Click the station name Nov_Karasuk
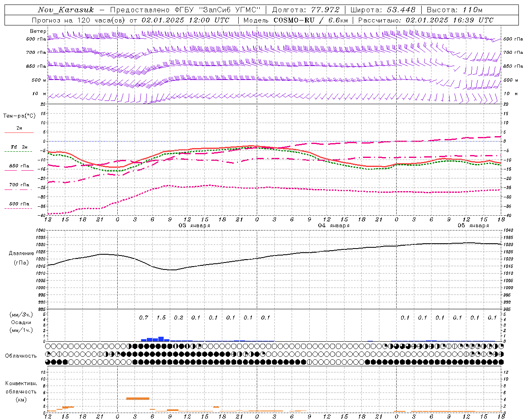Screen dimensions: 525x420 click(66, 10)
